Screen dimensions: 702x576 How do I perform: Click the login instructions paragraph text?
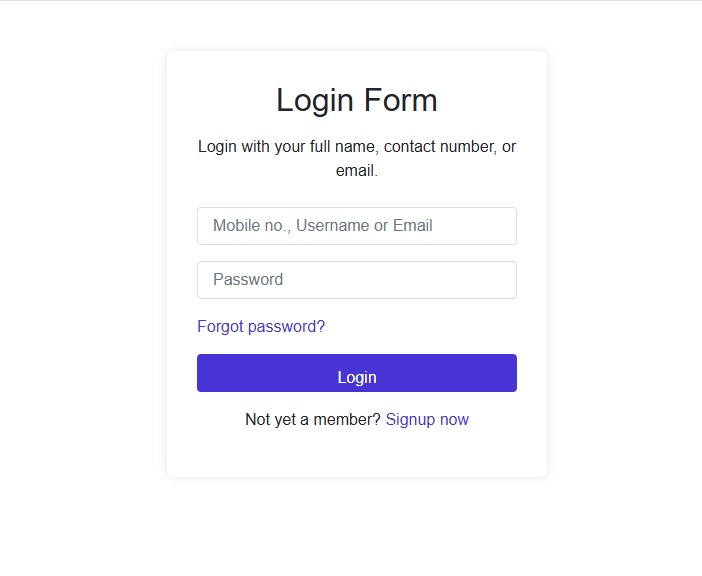(x=356, y=158)
